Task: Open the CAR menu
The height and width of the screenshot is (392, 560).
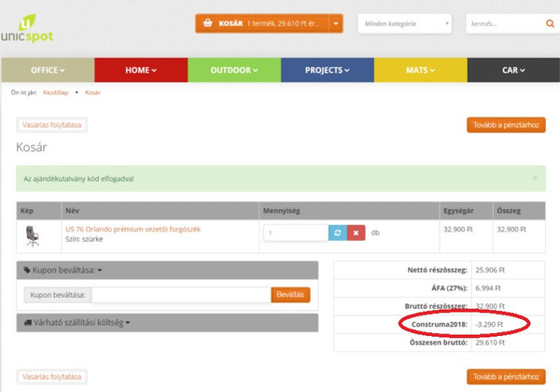Action: [512, 70]
